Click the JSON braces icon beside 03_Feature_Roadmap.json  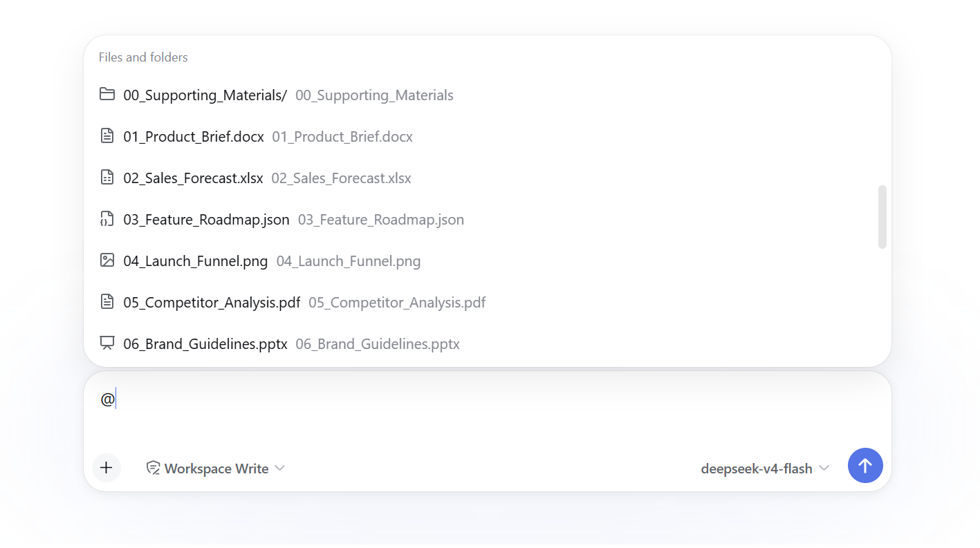(x=107, y=218)
